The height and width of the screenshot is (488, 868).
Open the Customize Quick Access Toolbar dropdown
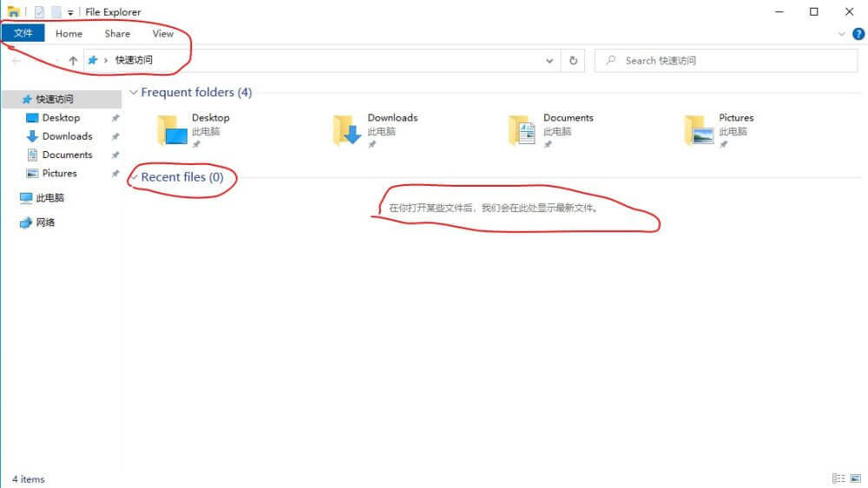click(x=70, y=12)
